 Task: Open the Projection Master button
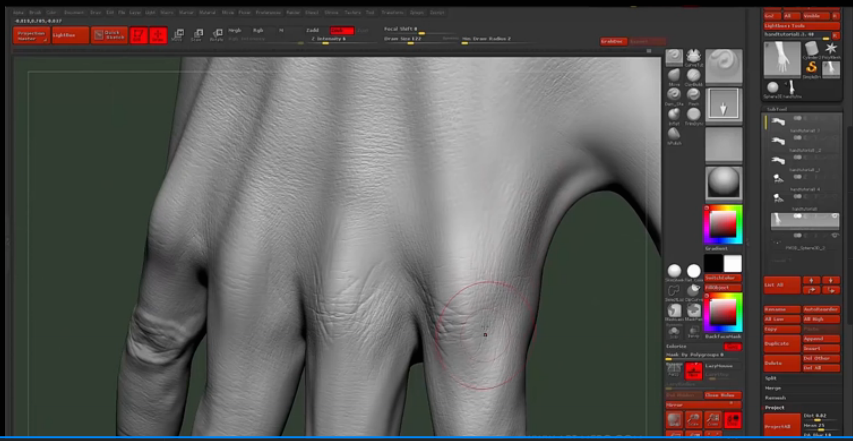click(x=30, y=35)
